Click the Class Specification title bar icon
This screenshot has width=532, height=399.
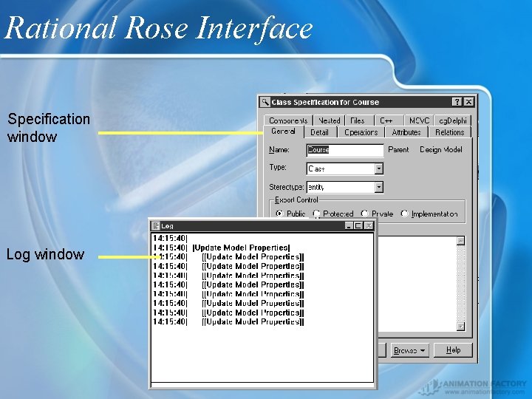265,102
